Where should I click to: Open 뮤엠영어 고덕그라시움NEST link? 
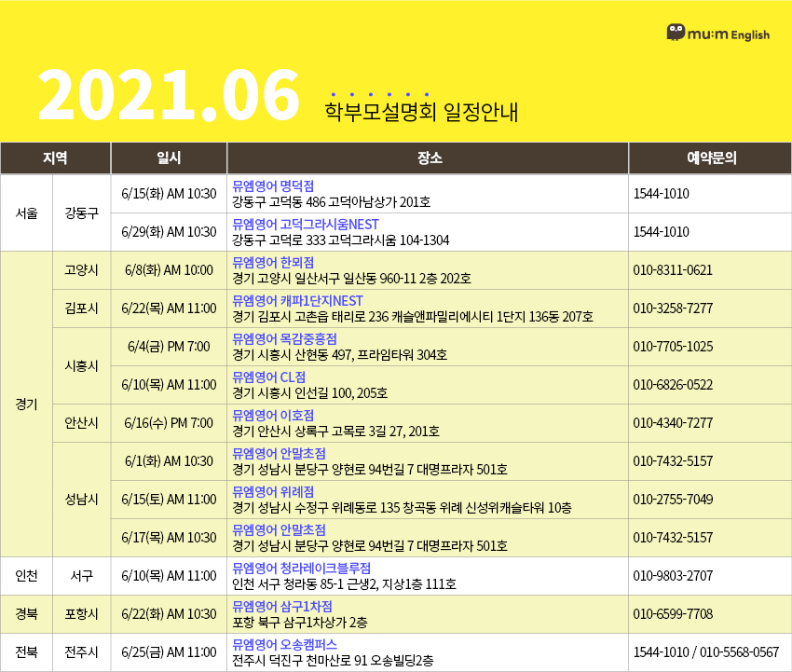pyautogui.click(x=305, y=225)
